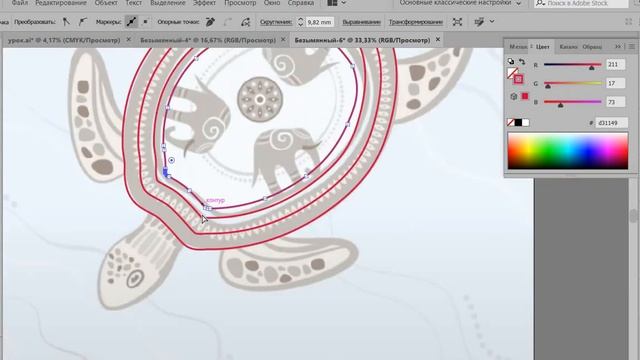Click the corner radius stepper arrows

pyautogui.click(x=300, y=22)
